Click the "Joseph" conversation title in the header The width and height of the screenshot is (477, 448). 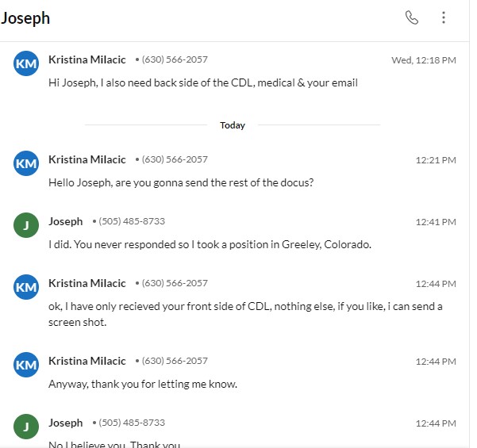[x=25, y=18]
